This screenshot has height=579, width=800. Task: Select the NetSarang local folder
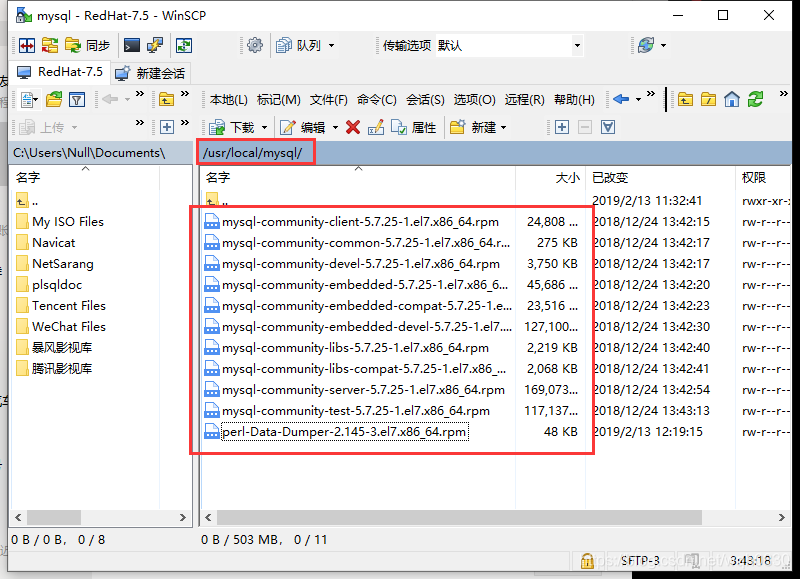click(x=55, y=264)
